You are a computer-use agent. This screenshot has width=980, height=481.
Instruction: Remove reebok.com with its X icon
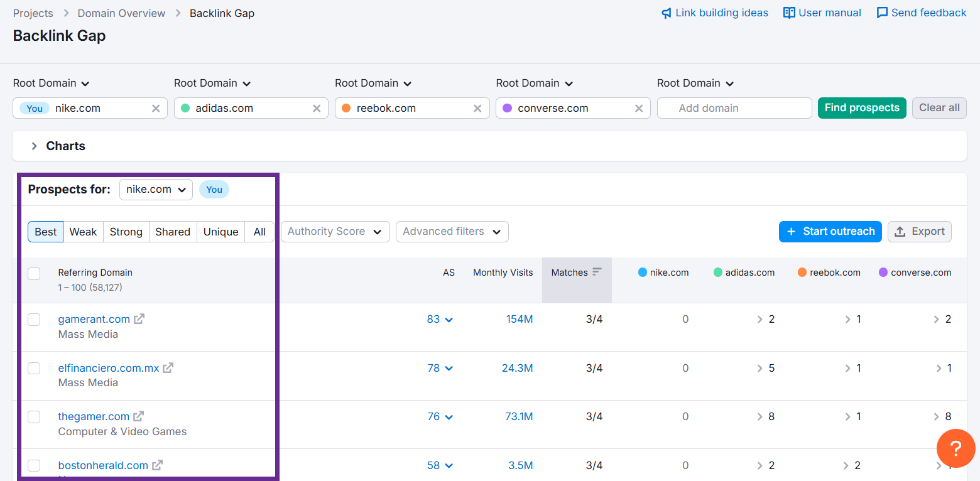click(477, 108)
